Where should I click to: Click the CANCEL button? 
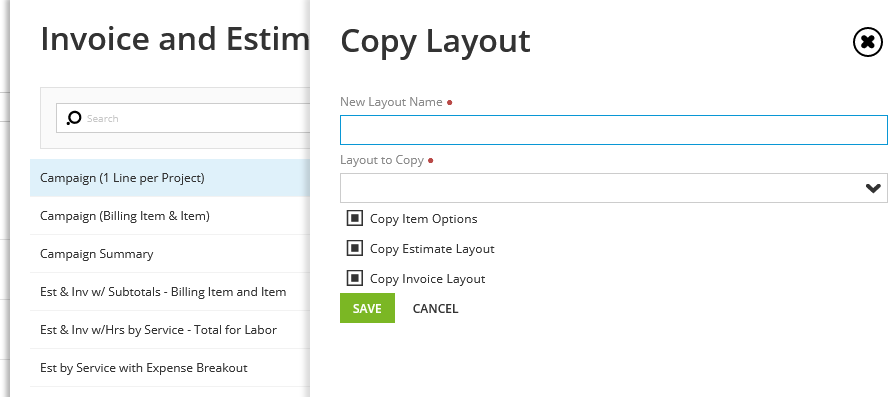pyautogui.click(x=435, y=308)
